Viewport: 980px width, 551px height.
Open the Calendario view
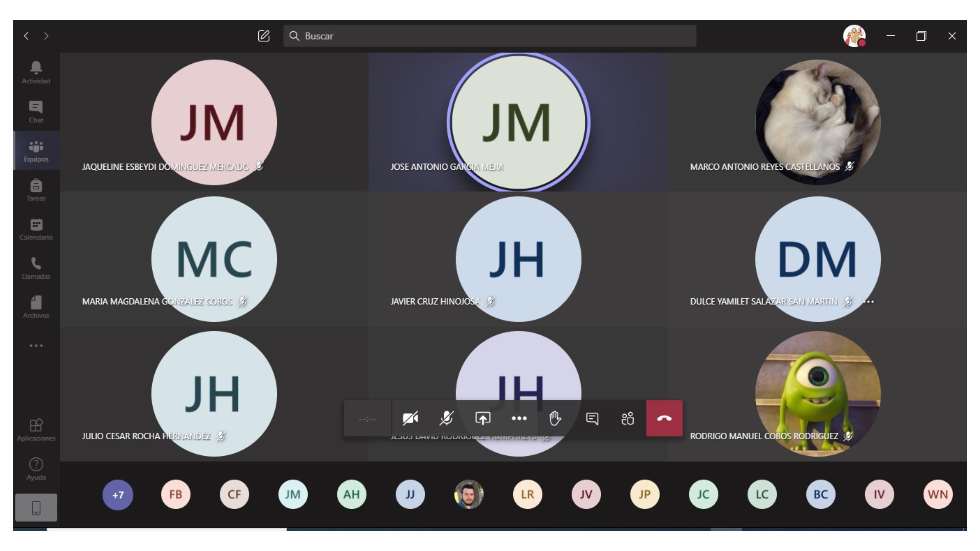(36, 229)
